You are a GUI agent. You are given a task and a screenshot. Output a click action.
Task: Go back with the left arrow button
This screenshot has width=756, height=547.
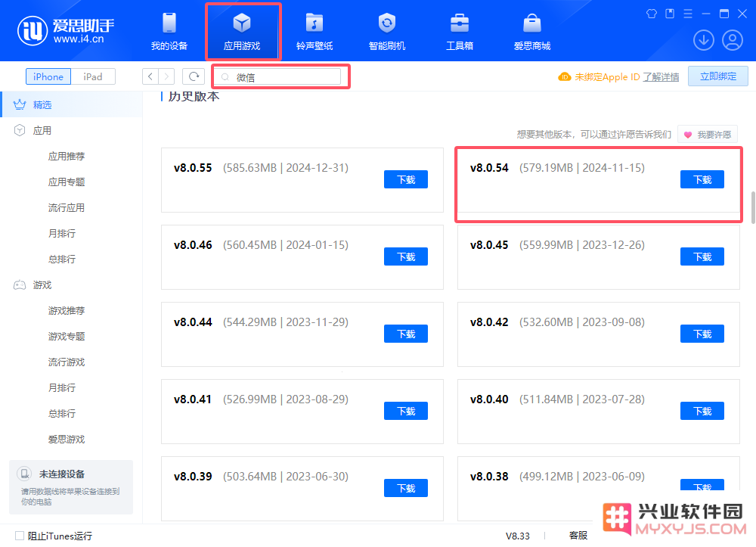(x=150, y=76)
